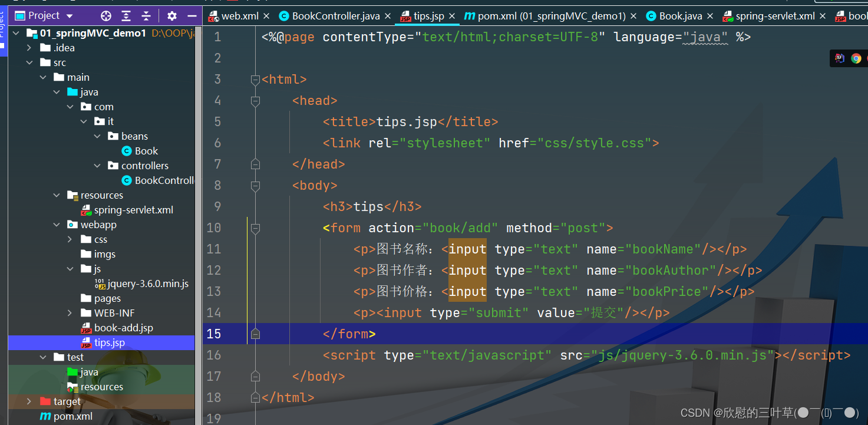Expand the target folder
The image size is (868, 425).
(x=29, y=401)
